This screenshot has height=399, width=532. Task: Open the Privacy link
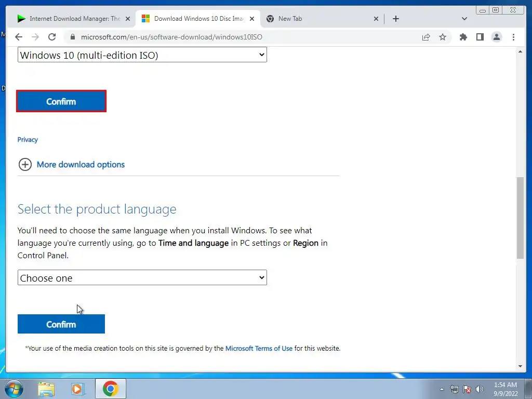tap(28, 139)
